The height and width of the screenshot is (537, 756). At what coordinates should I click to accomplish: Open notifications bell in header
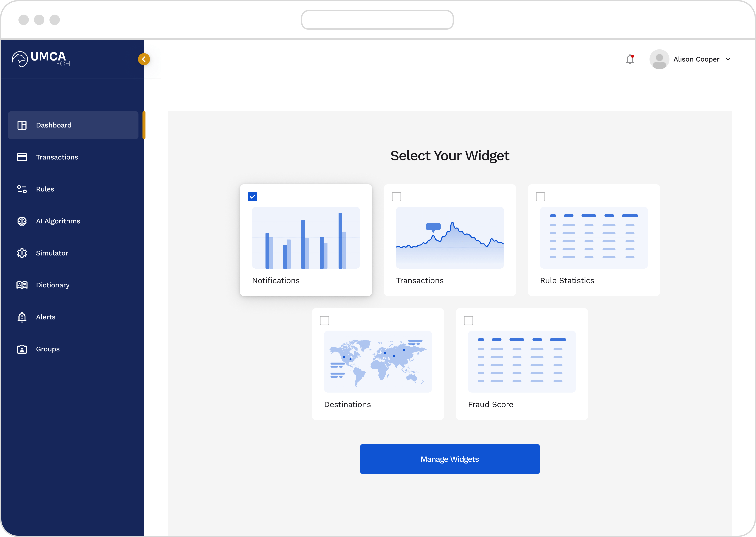(630, 60)
